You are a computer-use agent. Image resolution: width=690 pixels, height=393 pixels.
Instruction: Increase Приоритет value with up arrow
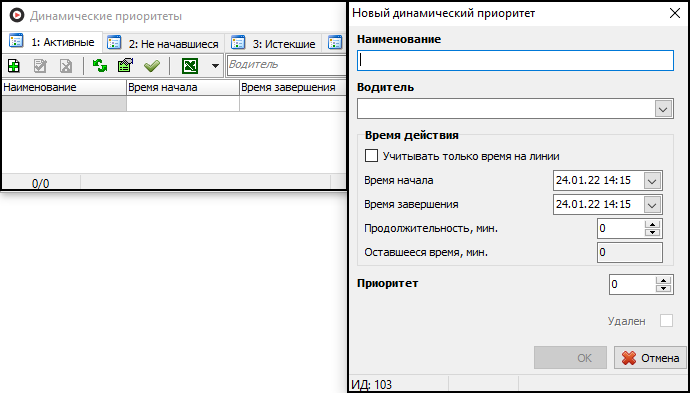click(x=664, y=280)
